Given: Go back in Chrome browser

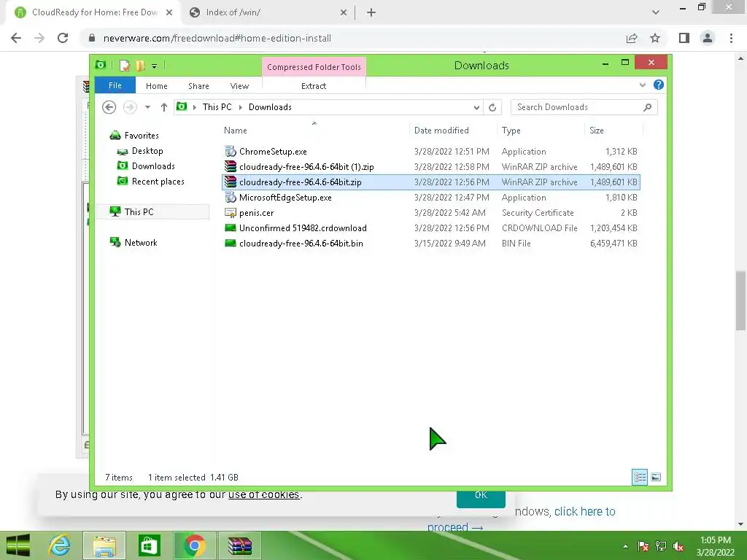Looking at the screenshot, I should pyautogui.click(x=16, y=38).
